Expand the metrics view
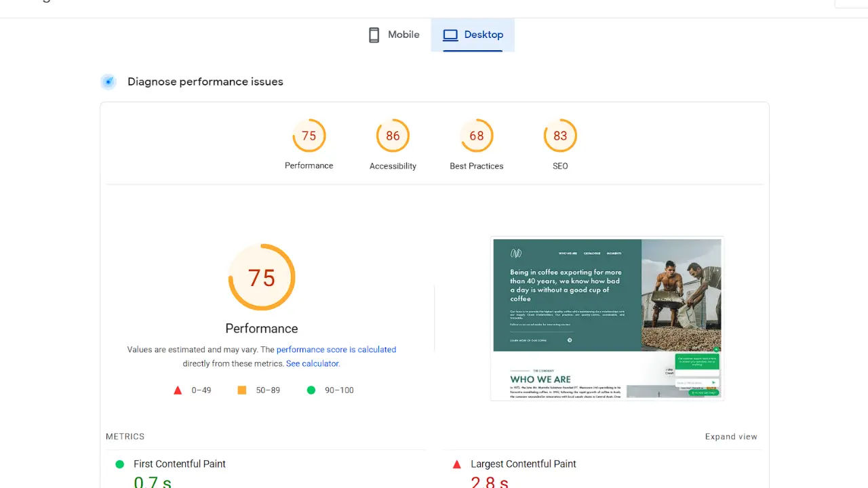The height and width of the screenshot is (488, 868). [731, 436]
